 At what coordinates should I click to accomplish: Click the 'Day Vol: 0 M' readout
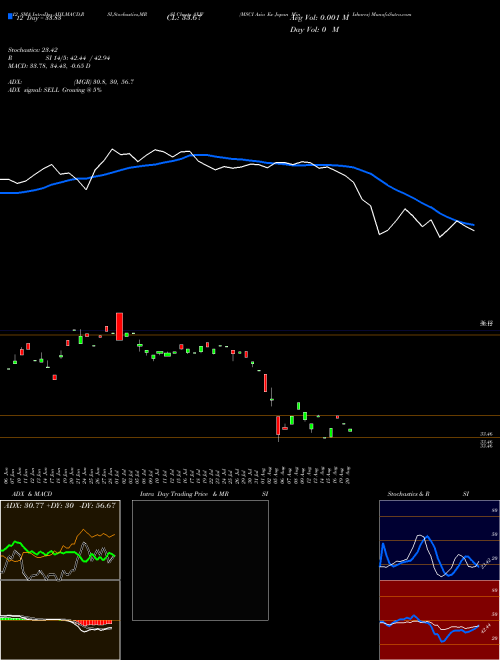(x=314, y=30)
